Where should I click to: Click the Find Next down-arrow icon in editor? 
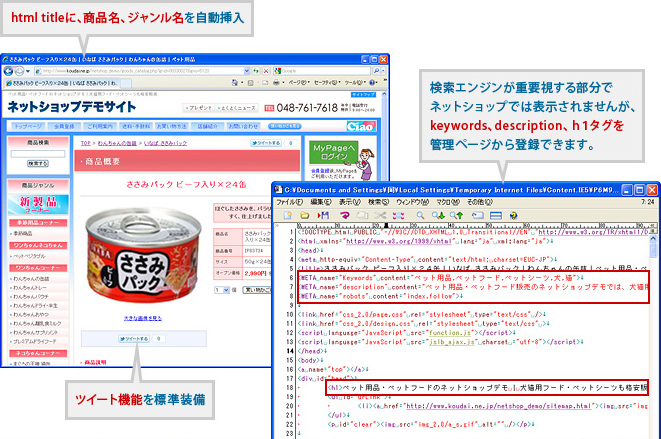[438, 215]
